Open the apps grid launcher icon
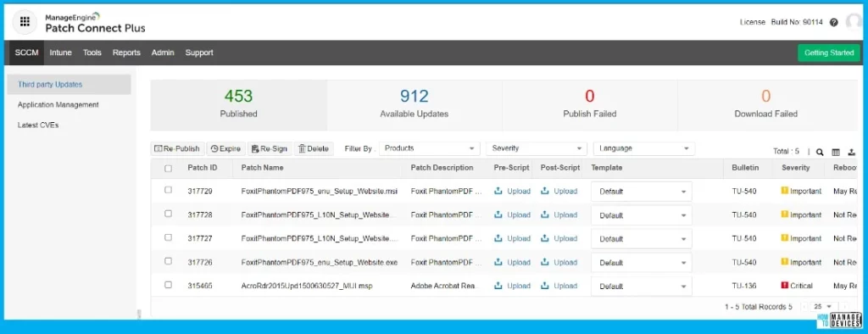868x334 pixels. 25,21
